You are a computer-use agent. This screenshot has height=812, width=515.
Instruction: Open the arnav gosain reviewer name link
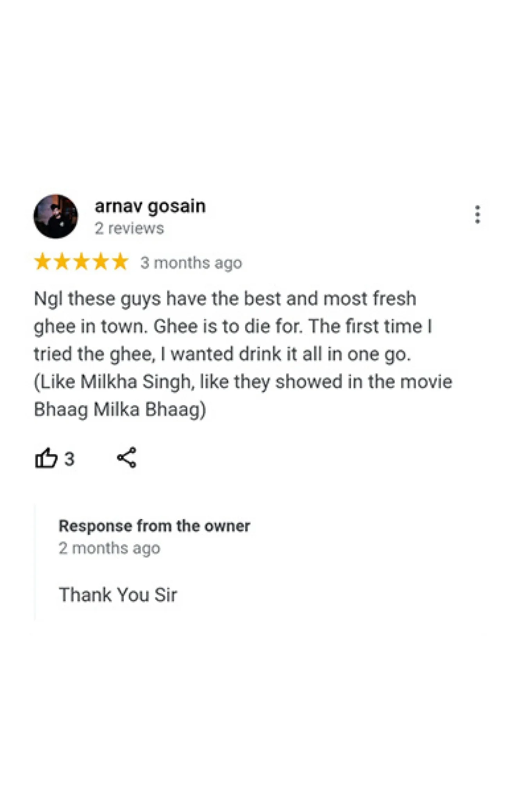click(150, 206)
